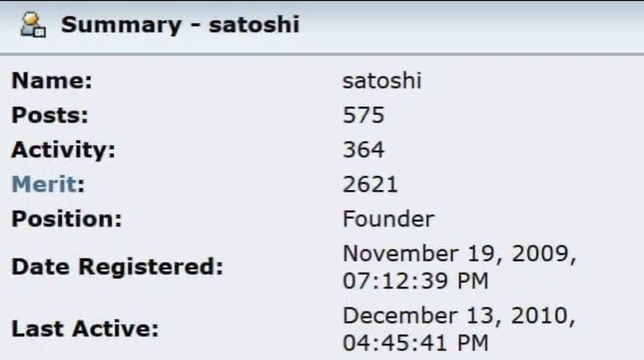Click the 07:12:39 PM registration time
This screenshot has height=360, width=644.
coord(415,282)
